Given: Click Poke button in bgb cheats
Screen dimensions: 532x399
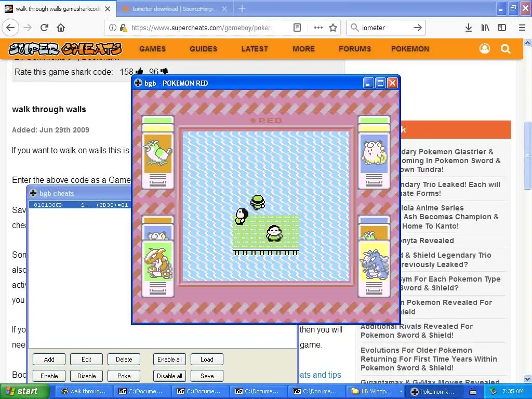Looking at the screenshot, I should [x=124, y=376].
